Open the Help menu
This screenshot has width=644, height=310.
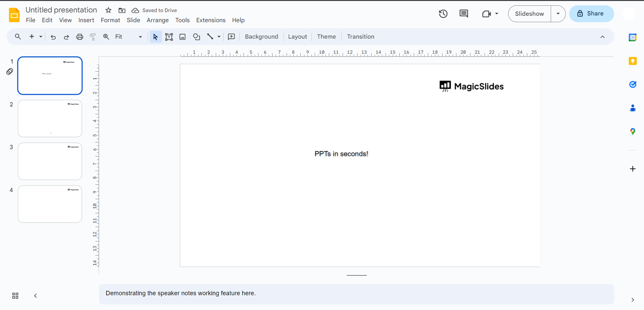click(x=238, y=20)
